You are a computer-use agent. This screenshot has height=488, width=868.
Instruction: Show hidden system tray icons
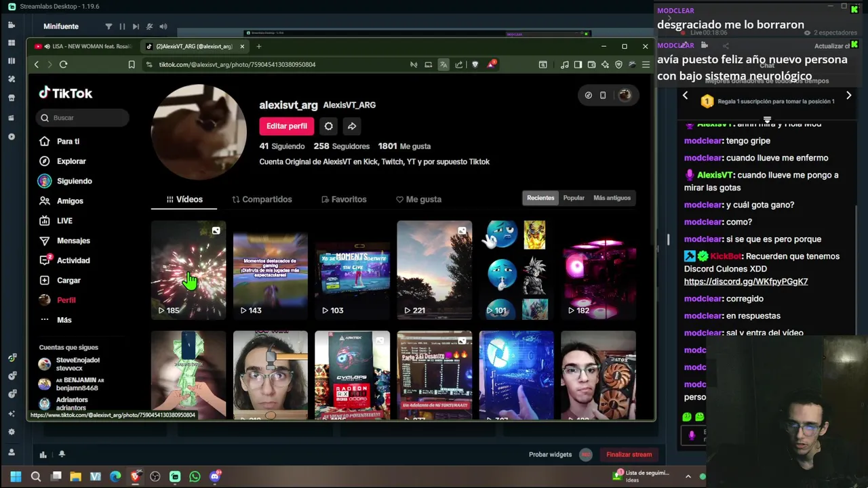pyautogui.click(x=688, y=476)
